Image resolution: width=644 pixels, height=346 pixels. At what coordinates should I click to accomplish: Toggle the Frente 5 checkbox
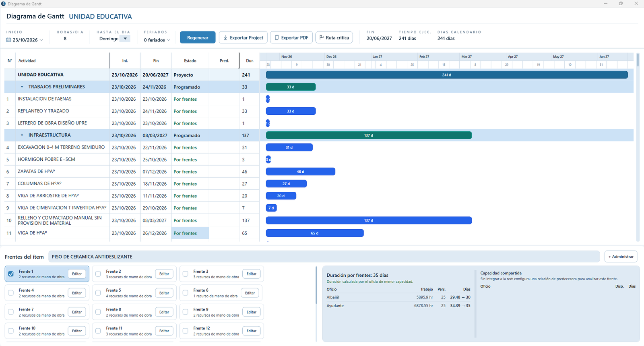coord(98,293)
